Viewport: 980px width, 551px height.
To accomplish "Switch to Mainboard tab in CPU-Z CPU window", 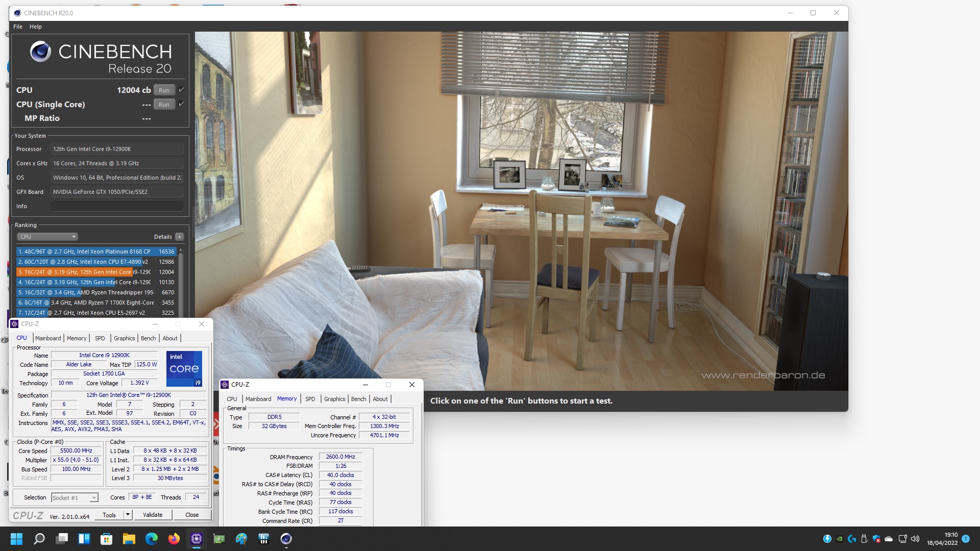I will (48, 338).
